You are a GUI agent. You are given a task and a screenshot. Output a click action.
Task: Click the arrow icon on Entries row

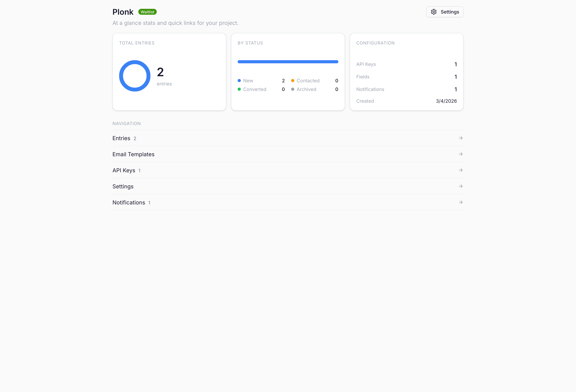pyautogui.click(x=460, y=138)
